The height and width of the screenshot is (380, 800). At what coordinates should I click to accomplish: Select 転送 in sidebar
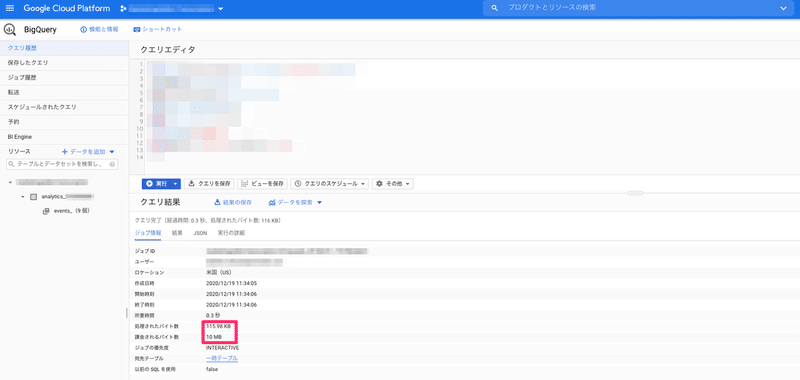tap(64, 92)
